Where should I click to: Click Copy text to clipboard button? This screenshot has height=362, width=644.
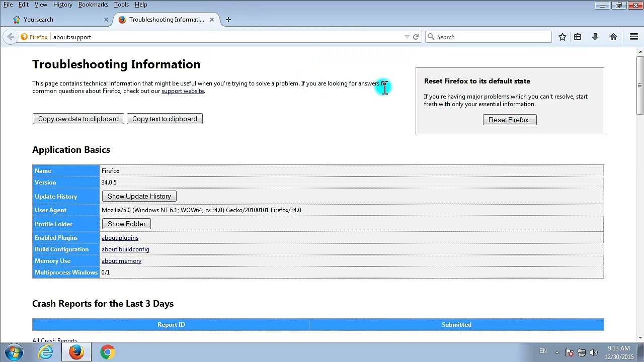[x=165, y=119]
